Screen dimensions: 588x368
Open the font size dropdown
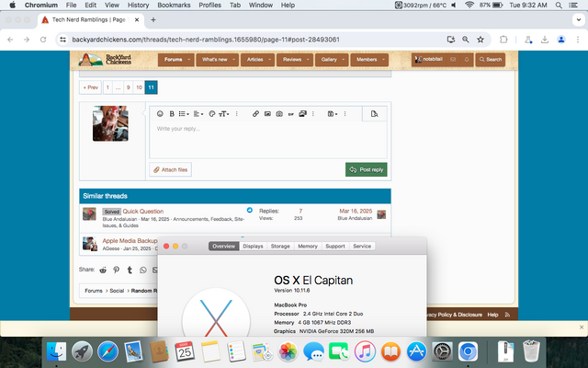(x=224, y=114)
